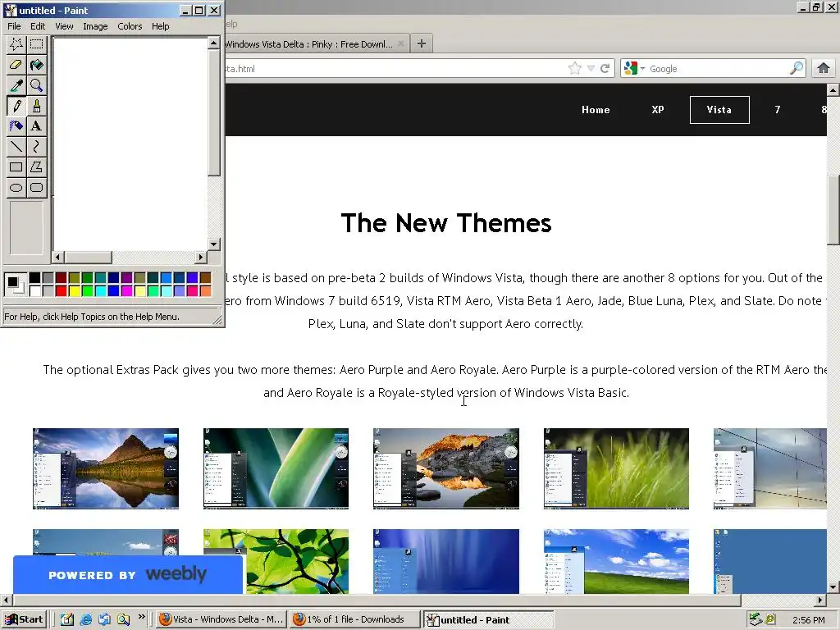Select the Pencil tool in Paint
The image size is (840, 630).
(x=16, y=106)
